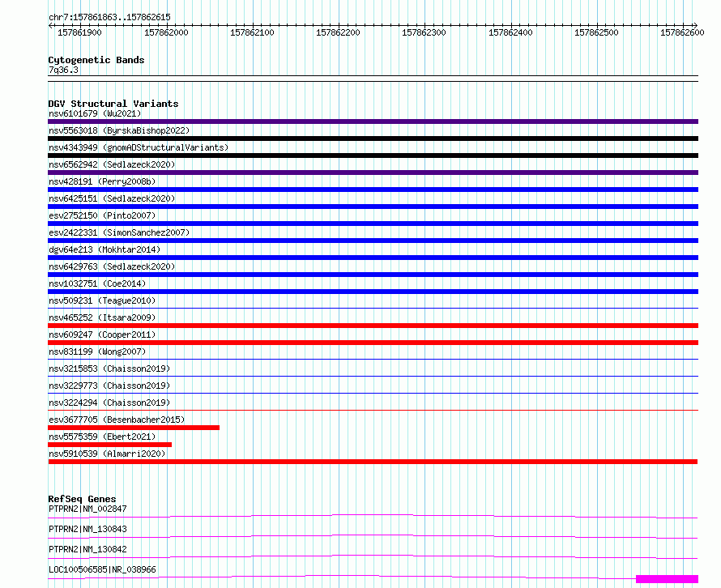Click the 7q36.3 cytogenetic band label

63,70
